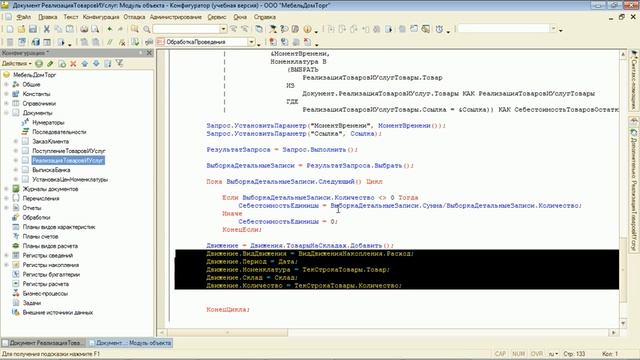Image resolution: width=640 pixels, height=360 pixels.
Task: Click the Undo green arrow icon
Action: (109, 29)
